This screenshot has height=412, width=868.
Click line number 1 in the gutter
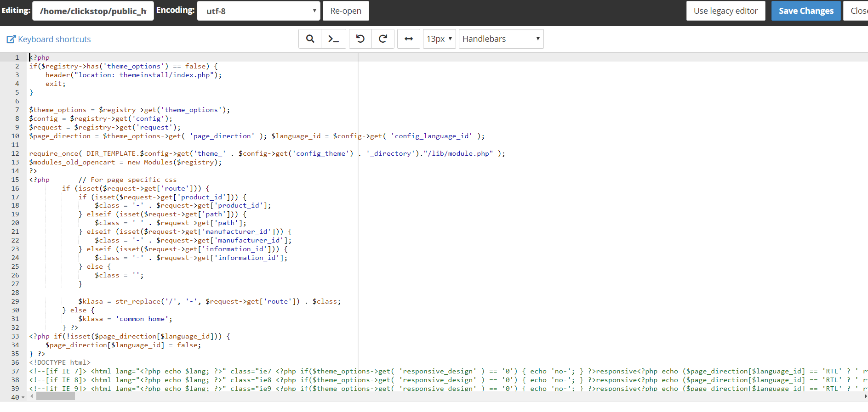17,57
